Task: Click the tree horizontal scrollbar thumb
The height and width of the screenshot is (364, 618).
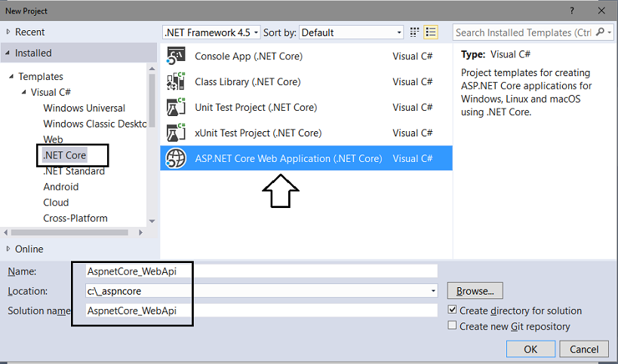Action: click(69, 233)
